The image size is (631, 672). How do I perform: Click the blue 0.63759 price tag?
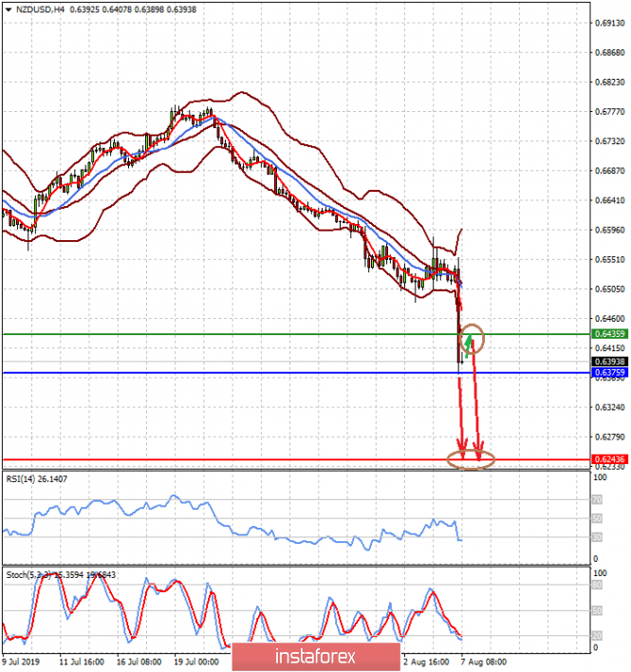click(x=608, y=373)
